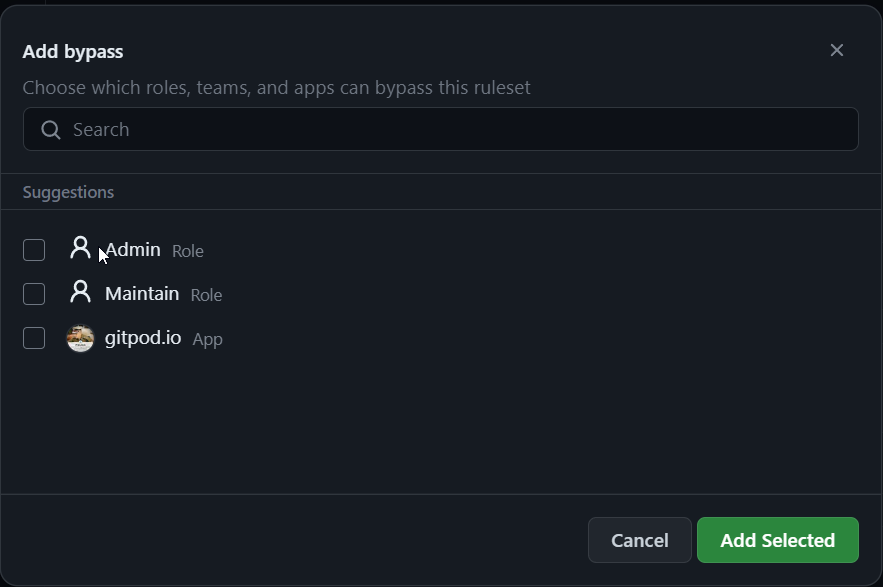Check the Maintain checkbox
The image size is (883, 587).
pos(33,293)
